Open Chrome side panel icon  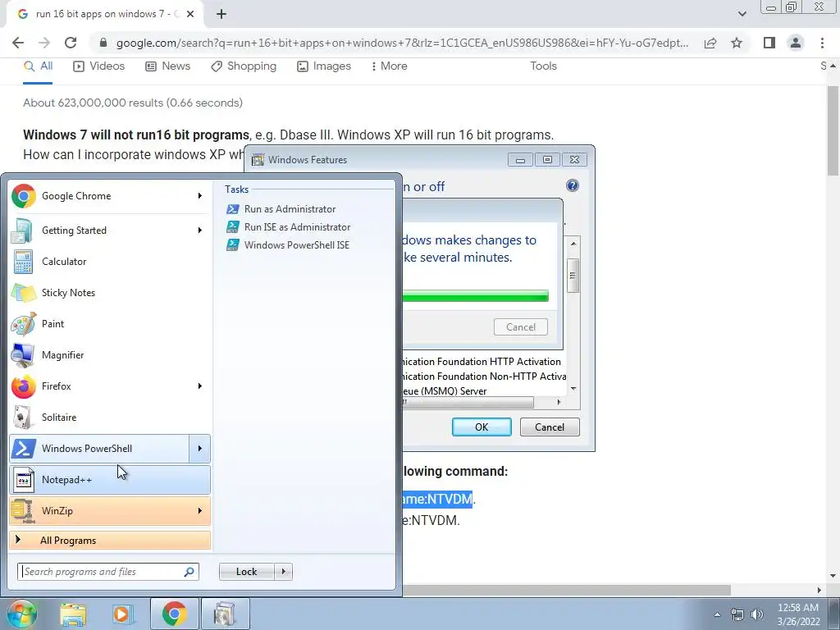click(x=769, y=43)
